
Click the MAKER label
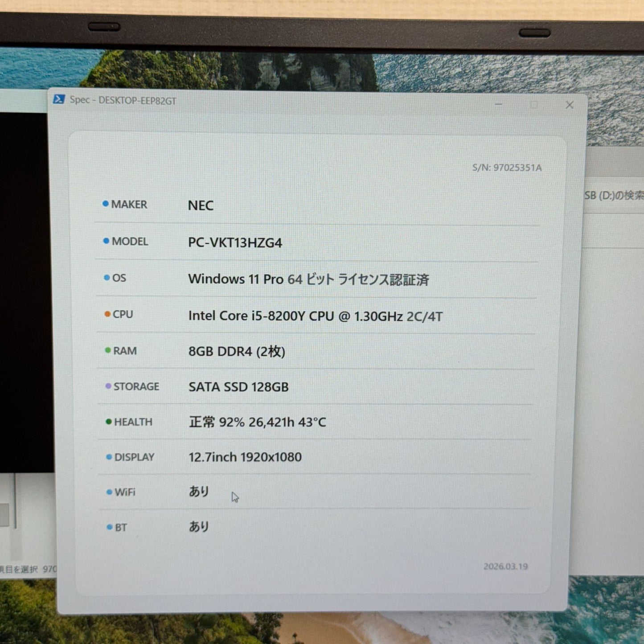click(x=129, y=204)
